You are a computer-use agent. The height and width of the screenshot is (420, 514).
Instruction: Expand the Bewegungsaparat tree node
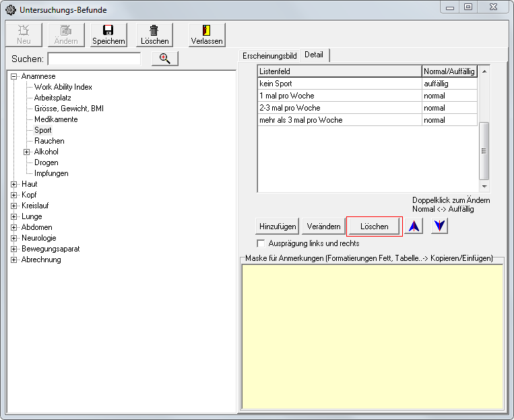click(13, 249)
